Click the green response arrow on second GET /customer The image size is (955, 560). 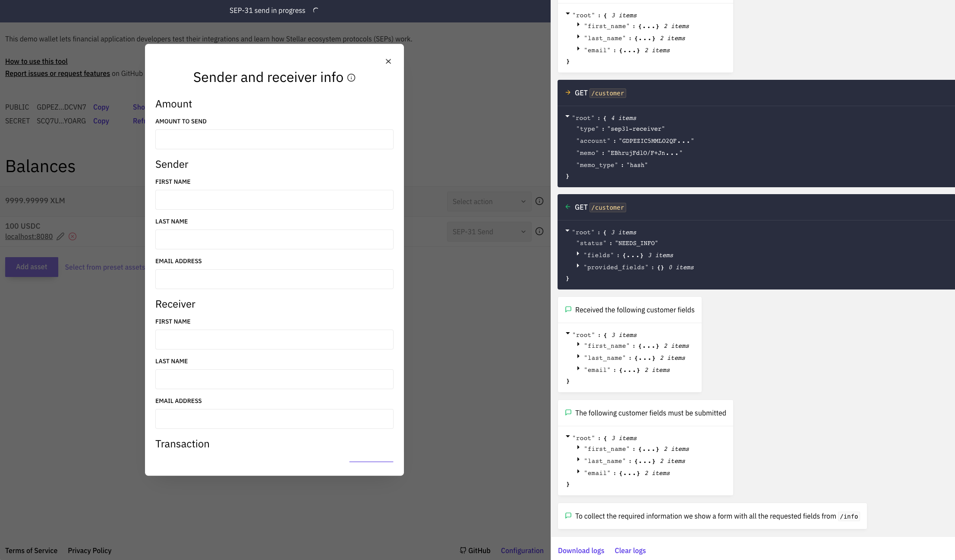click(x=568, y=207)
